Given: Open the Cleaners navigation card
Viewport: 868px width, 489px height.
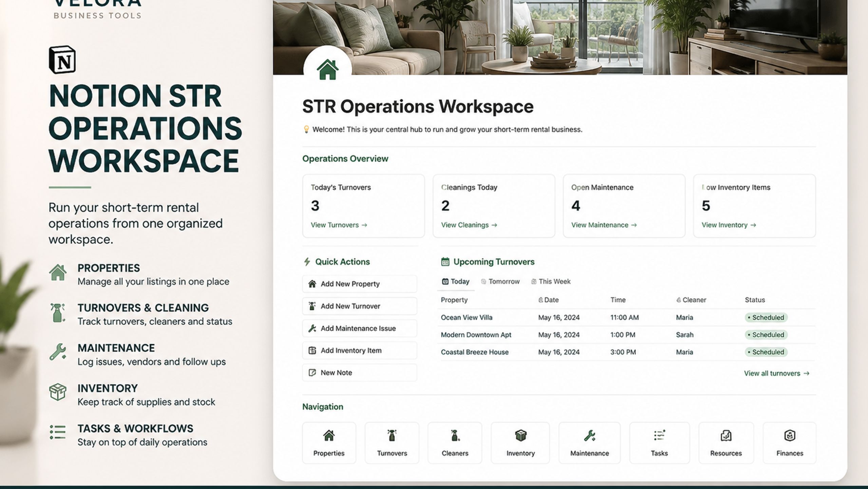Looking at the screenshot, I should pos(455,443).
